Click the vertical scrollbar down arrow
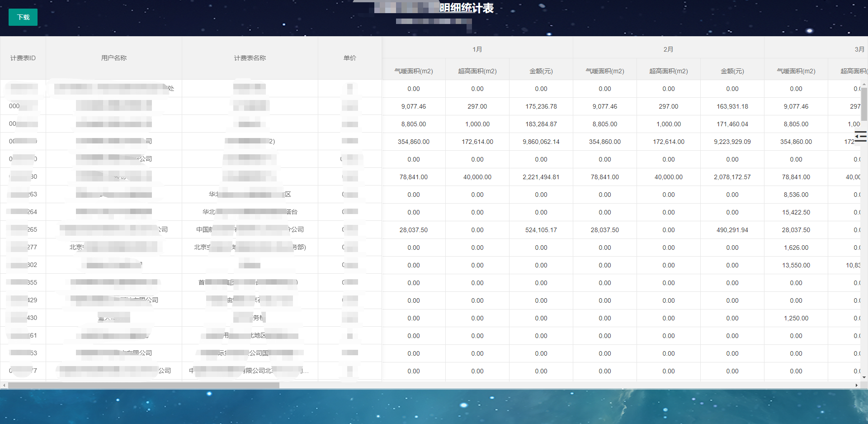The height and width of the screenshot is (424, 868). coord(864,377)
